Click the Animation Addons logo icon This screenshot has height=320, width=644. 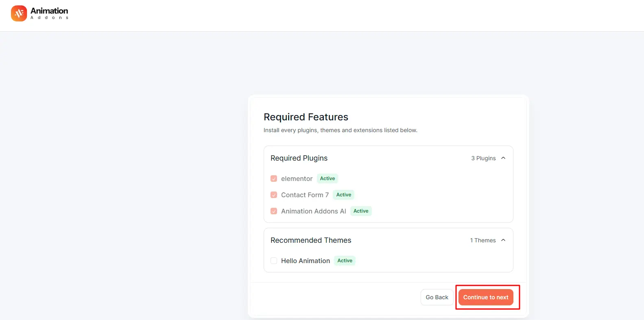click(x=19, y=13)
